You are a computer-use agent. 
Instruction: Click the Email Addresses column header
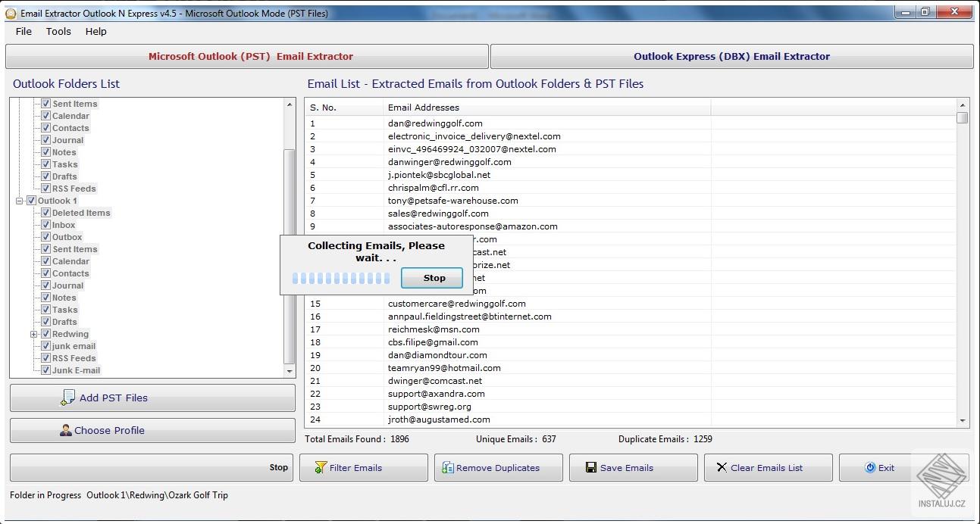click(547, 108)
